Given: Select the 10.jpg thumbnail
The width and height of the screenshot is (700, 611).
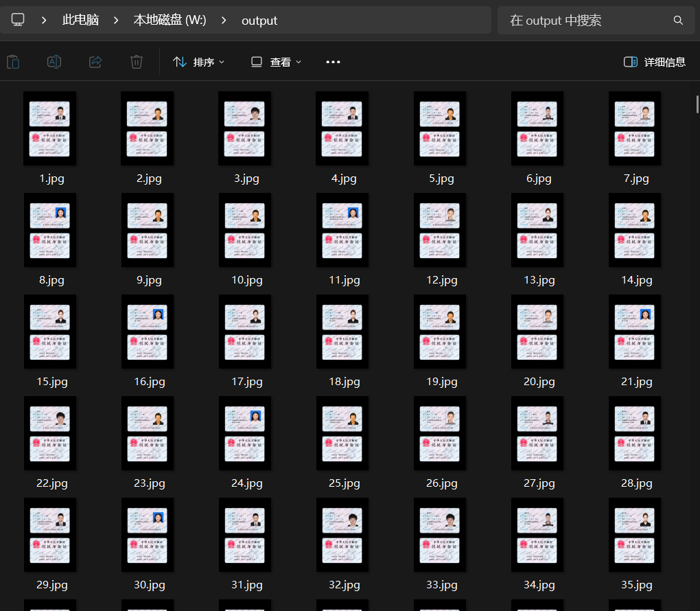Looking at the screenshot, I should [244, 230].
